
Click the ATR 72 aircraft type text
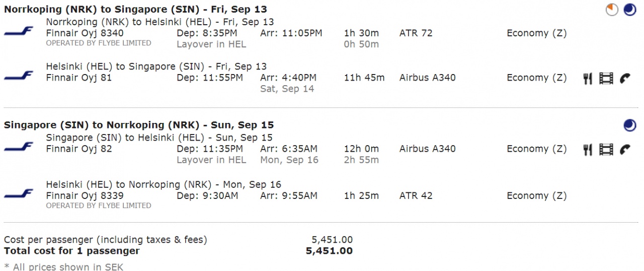pos(416,33)
